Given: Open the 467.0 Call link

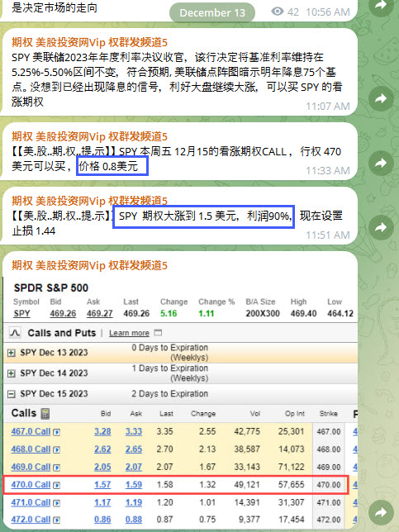Looking at the screenshot, I should (x=31, y=431).
